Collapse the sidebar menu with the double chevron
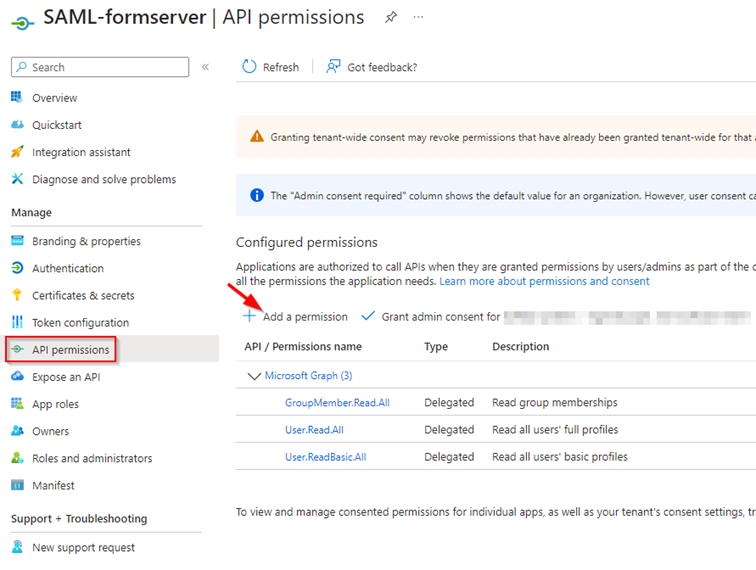 [x=205, y=67]
